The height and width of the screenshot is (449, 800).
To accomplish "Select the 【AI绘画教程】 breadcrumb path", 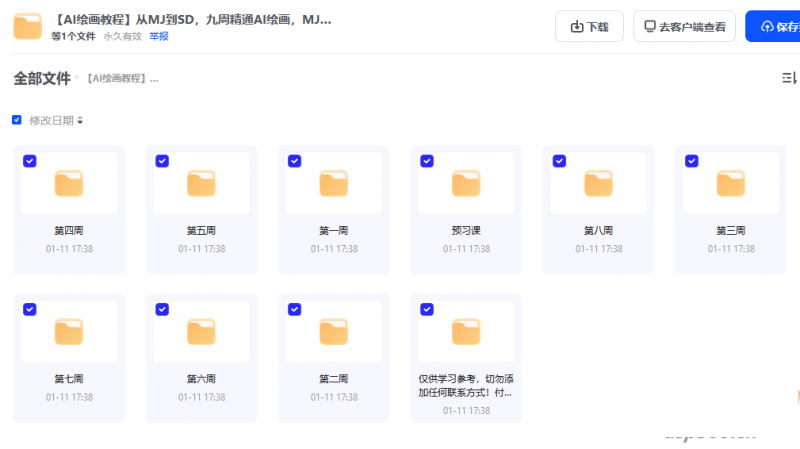I will tap(122, 78).
